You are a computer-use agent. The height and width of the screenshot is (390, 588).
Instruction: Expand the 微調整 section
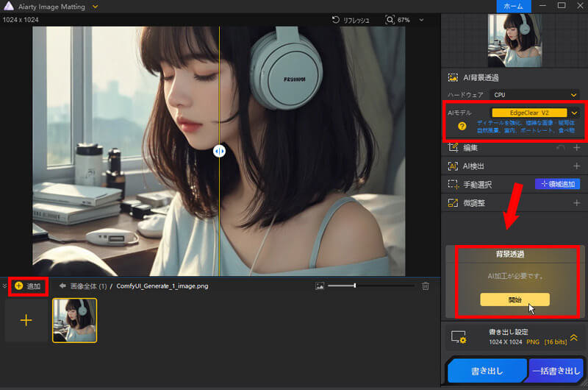(576, 203)
